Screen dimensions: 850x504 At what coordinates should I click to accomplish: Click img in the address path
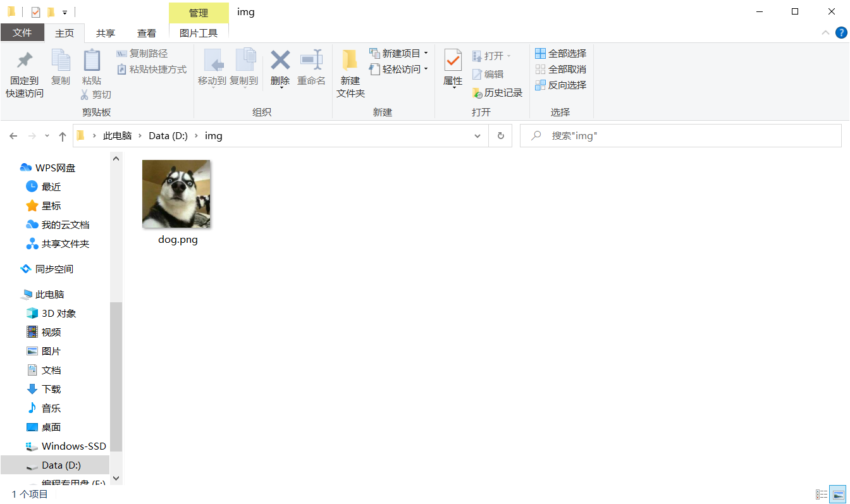pos(214,136)
